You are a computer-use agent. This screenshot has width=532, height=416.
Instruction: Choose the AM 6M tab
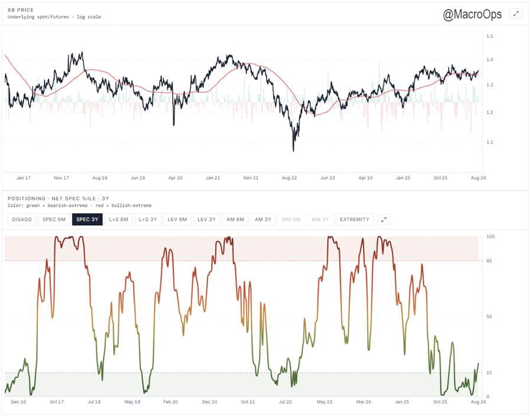[235, 219]
